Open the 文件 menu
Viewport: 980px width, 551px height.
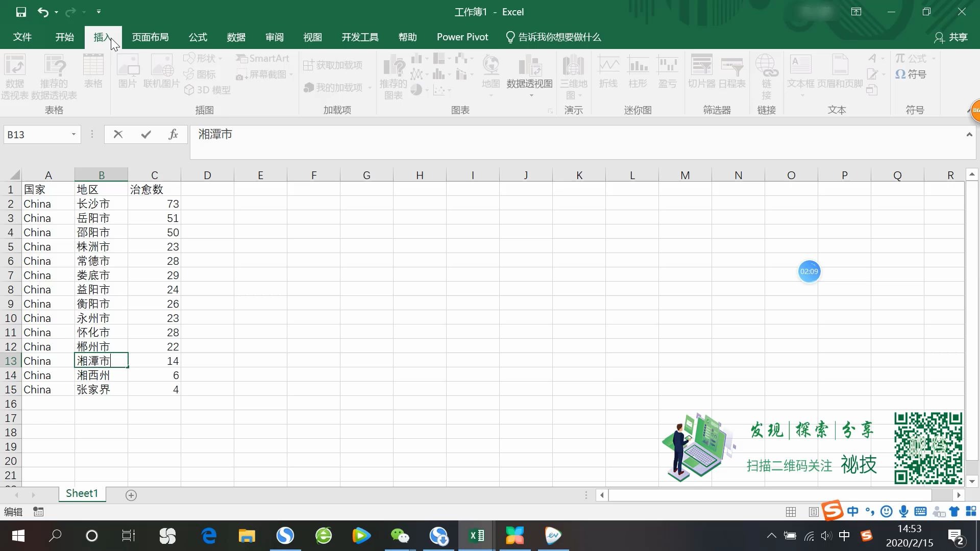(22, 37)
